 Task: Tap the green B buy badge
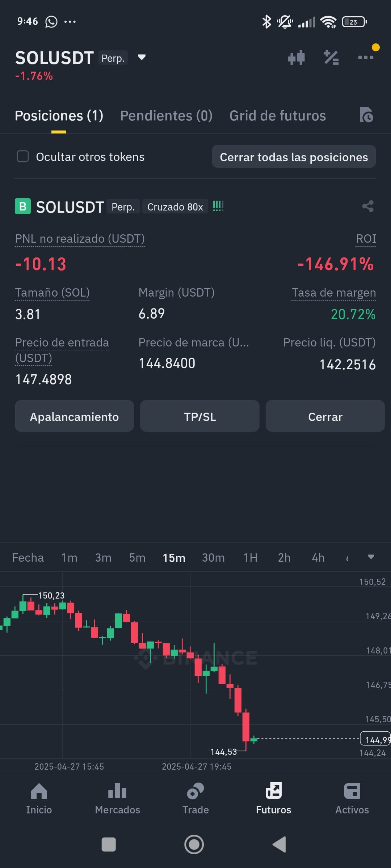(22, 206)
